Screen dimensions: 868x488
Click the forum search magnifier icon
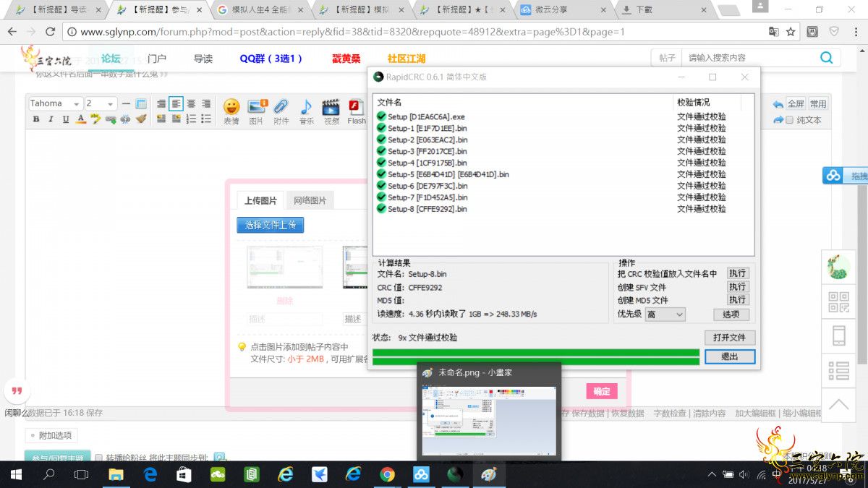click(826, 58)
